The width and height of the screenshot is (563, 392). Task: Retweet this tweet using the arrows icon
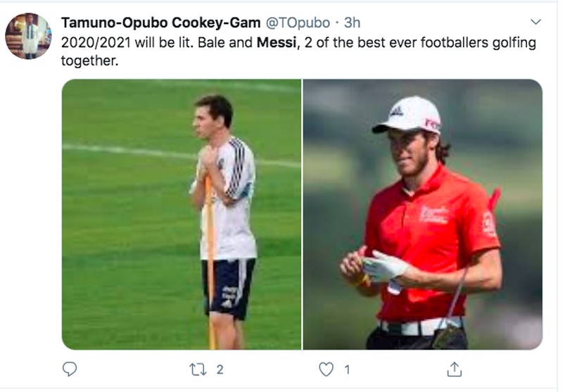click(x=197, y=369)
